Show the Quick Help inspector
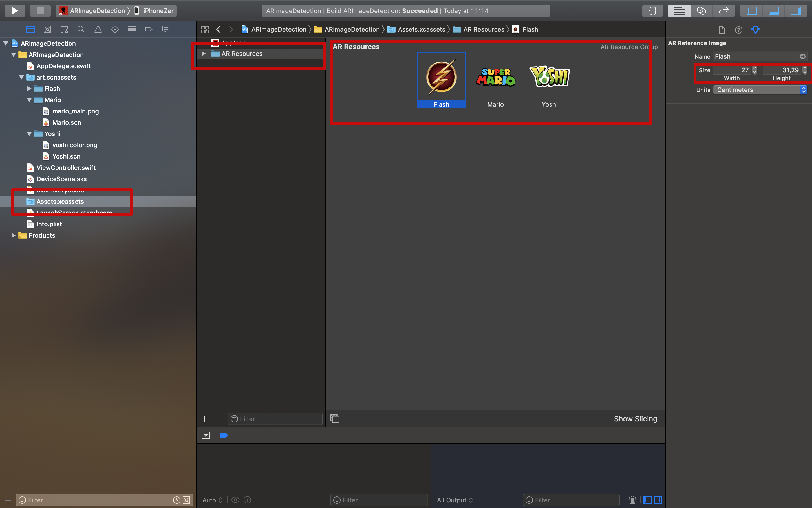This screenshot has height=508, width=812. (738, 30)
